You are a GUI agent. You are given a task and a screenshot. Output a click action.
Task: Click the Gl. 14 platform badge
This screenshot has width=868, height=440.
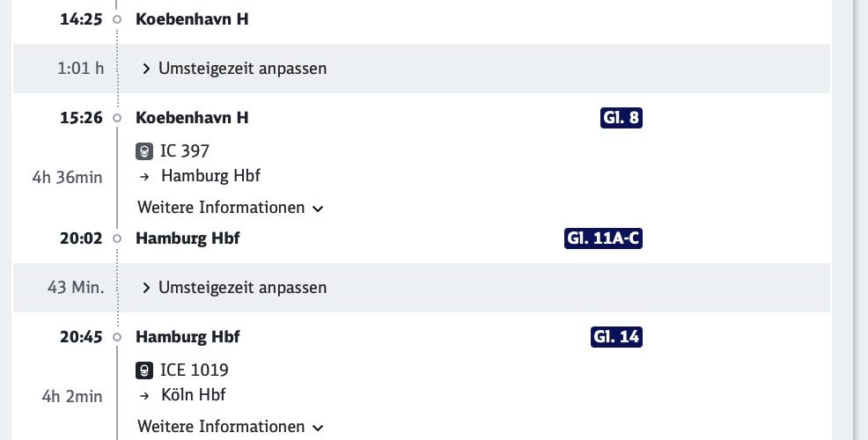pyautogui.click(x=617, y=337)
